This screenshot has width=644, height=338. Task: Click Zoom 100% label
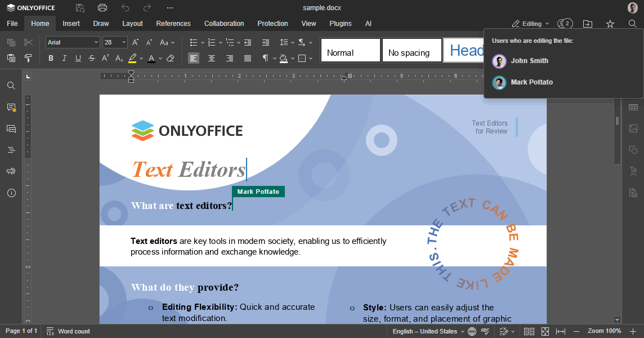(604, 331)
